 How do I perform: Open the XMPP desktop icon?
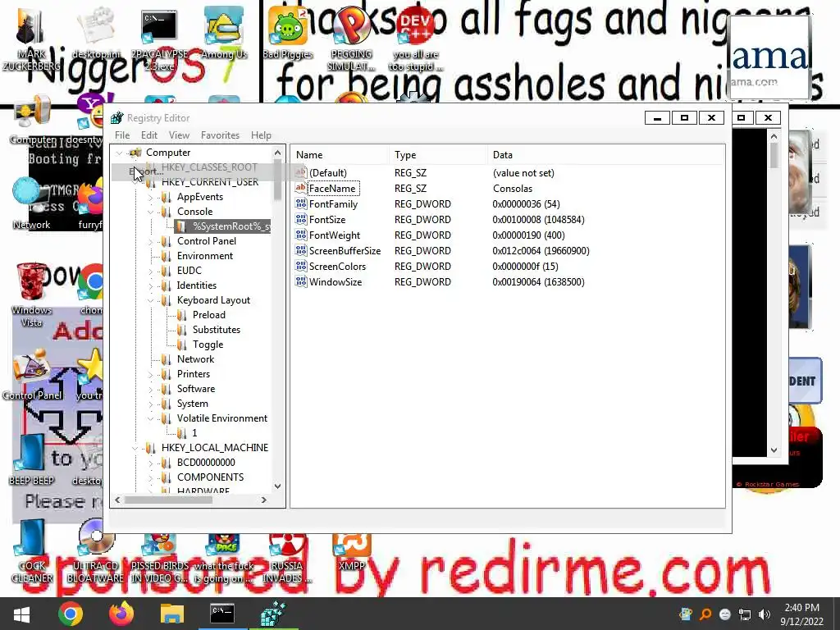point(351,552)
